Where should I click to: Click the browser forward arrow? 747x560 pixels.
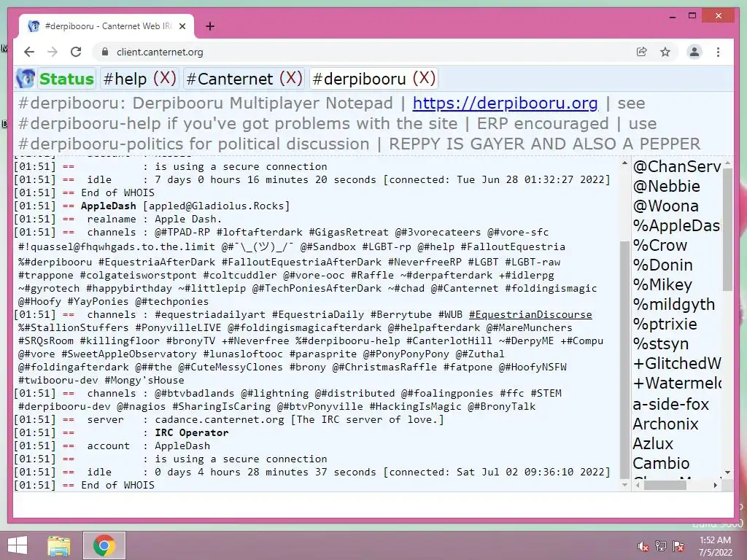(x=53, y=52)
